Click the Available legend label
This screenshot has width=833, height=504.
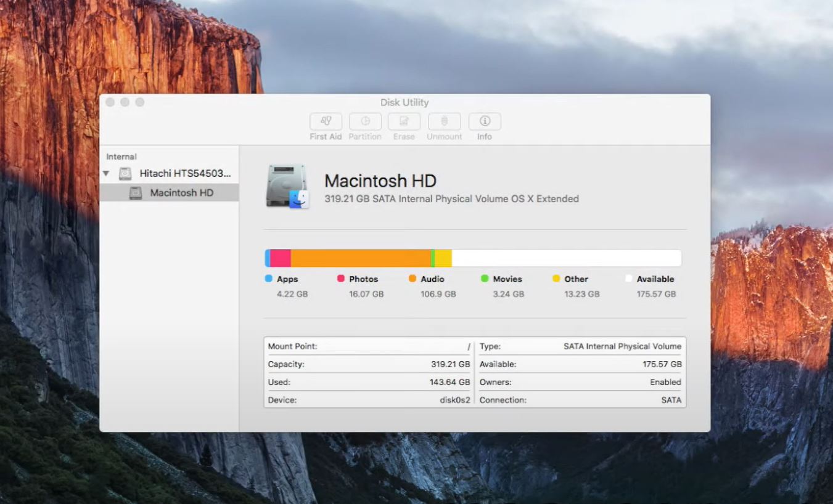click(x=655, y=279)
